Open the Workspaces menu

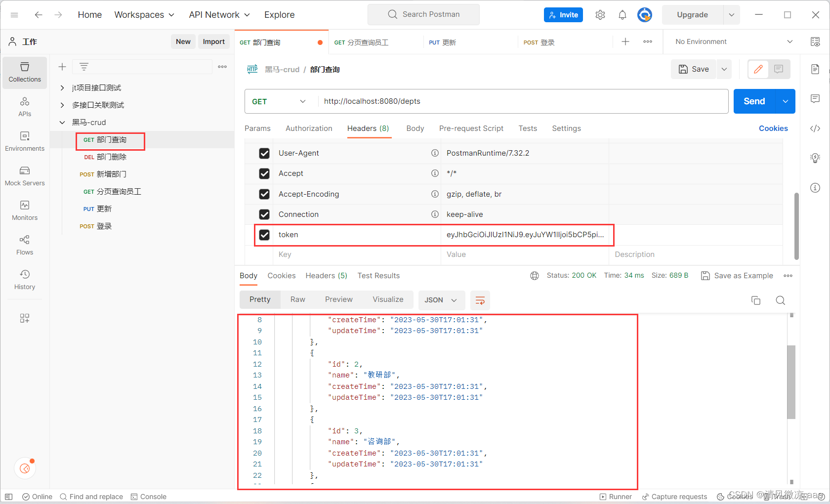(144, 15)
